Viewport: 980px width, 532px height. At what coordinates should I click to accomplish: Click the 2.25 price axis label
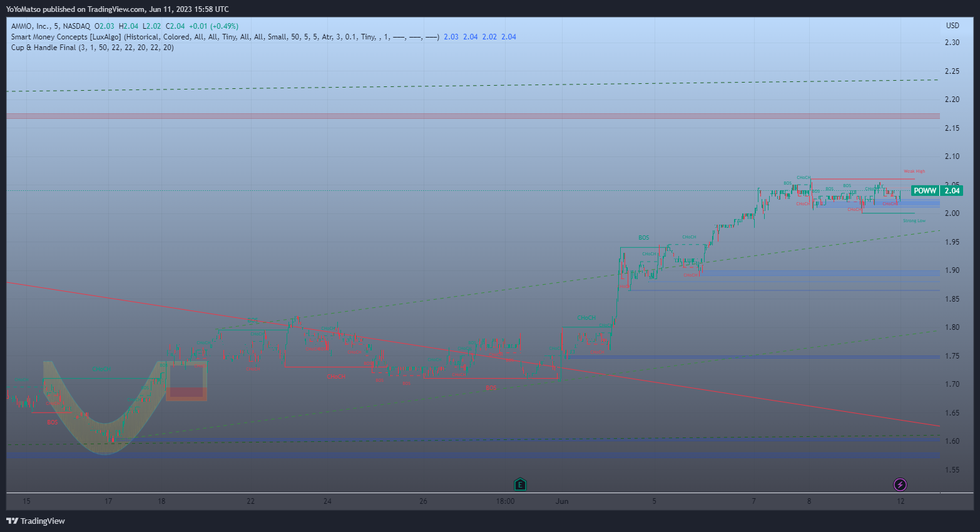(x=952, y=71)
